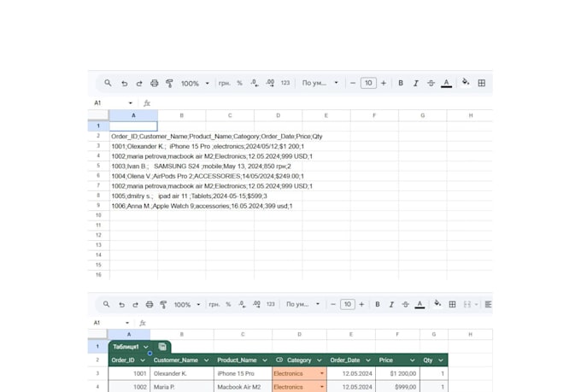Print the lower spreadsheet
The image size is (581, 392).
click(150, 305)
